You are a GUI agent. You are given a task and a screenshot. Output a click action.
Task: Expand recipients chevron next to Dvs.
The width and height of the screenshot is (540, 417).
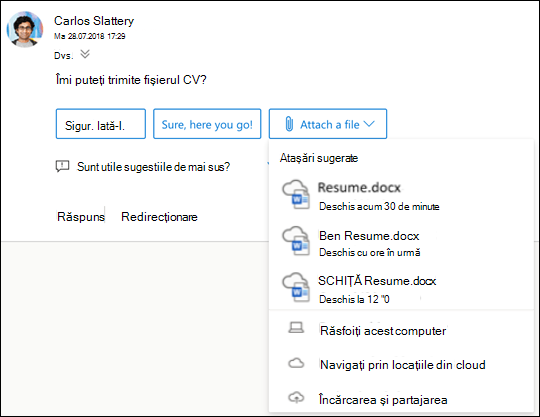point(85,54)
